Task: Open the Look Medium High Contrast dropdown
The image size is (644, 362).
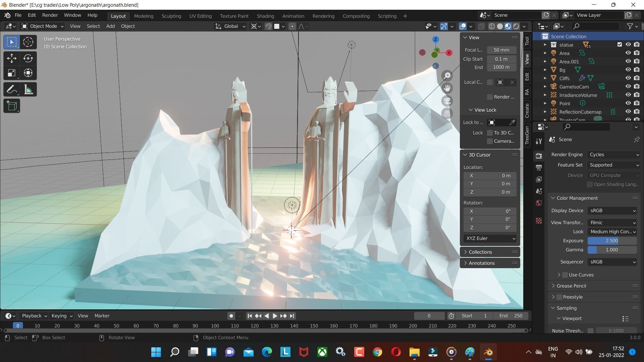Action: [x=612, y=232]
